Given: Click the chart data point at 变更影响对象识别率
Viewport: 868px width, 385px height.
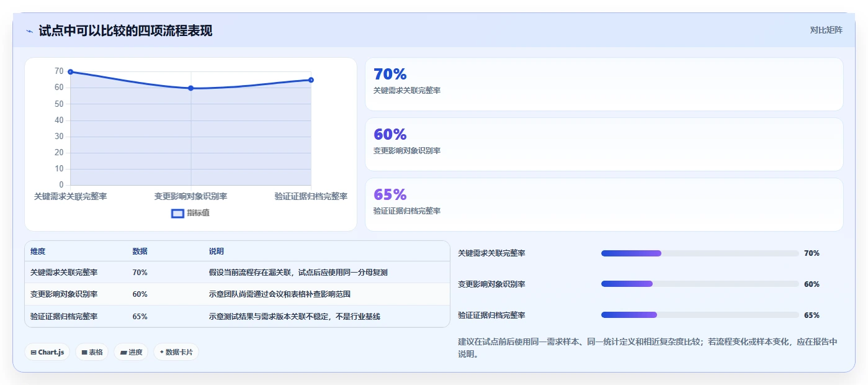Looking at the screenshot, I should click(x=190, y=88).
